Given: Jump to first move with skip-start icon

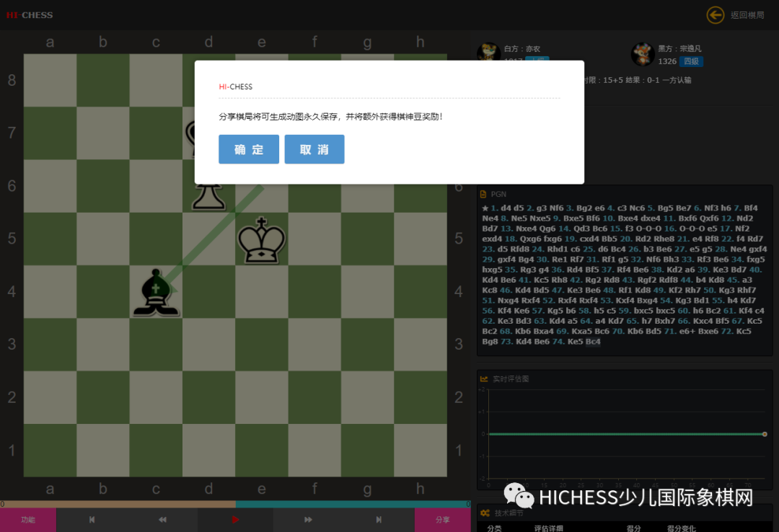Looking at the screenshot, I should click(x=92, y=519).
